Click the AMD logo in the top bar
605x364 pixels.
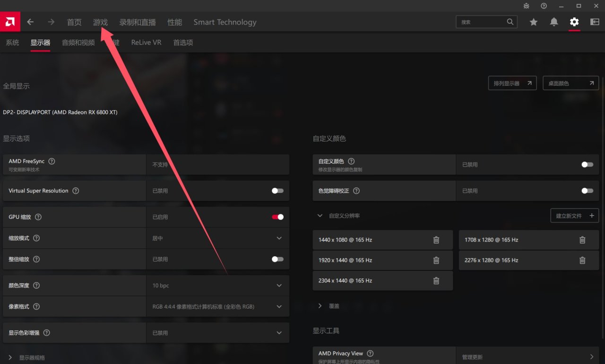click(x=10, y=22)
